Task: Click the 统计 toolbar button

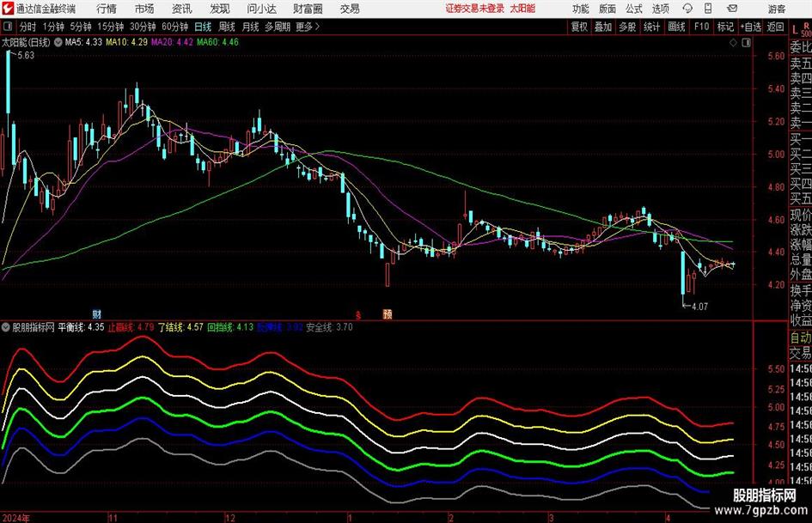Action: [651, 27]
